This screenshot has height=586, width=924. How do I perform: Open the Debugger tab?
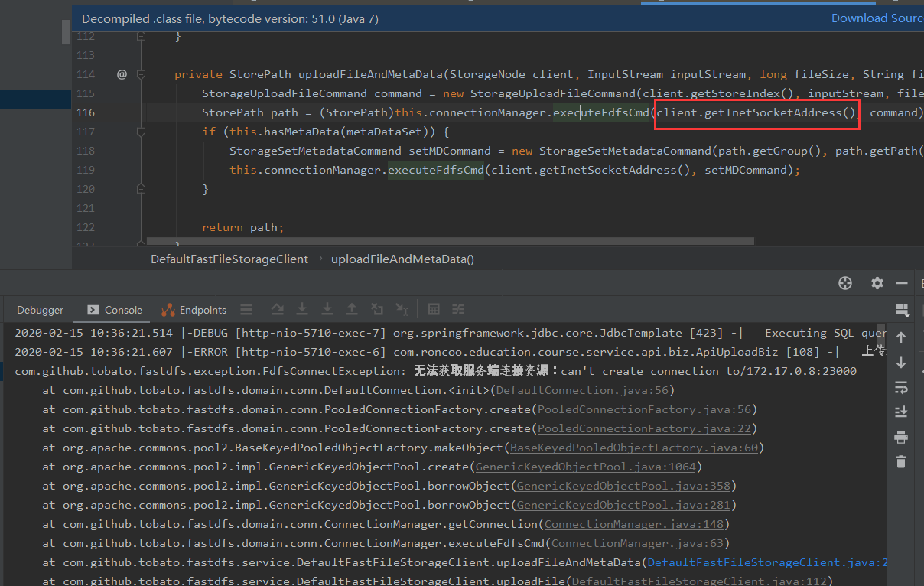[40, 310]
